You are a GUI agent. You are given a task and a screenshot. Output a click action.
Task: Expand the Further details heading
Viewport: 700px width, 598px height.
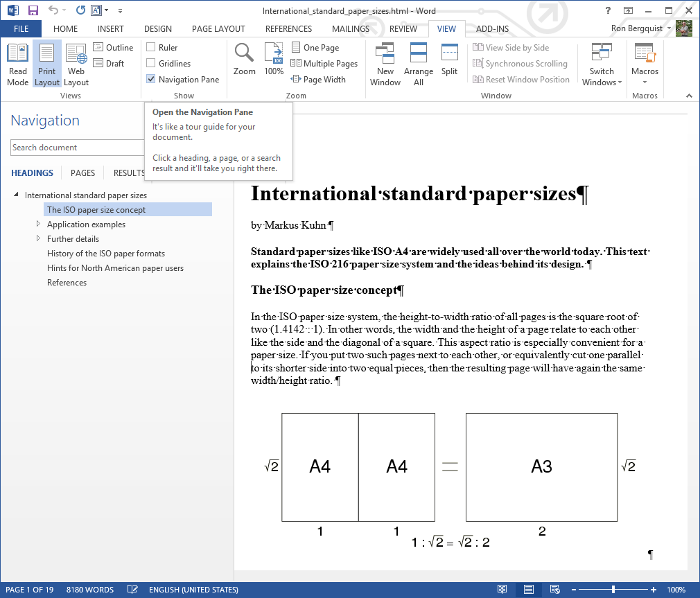click(39, 238)
